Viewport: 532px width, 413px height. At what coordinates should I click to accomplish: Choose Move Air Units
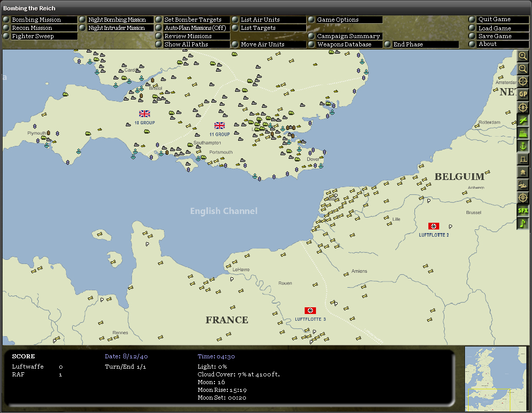point(269,44)
